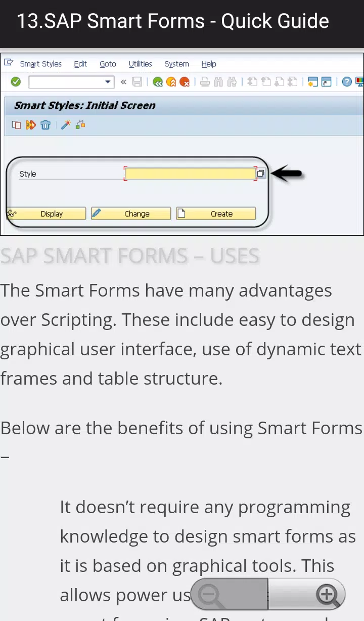The image size is (364, 621).
Task: Click the blue Help question mark icon
Action: pyautogui.click(x=347, y=81)
